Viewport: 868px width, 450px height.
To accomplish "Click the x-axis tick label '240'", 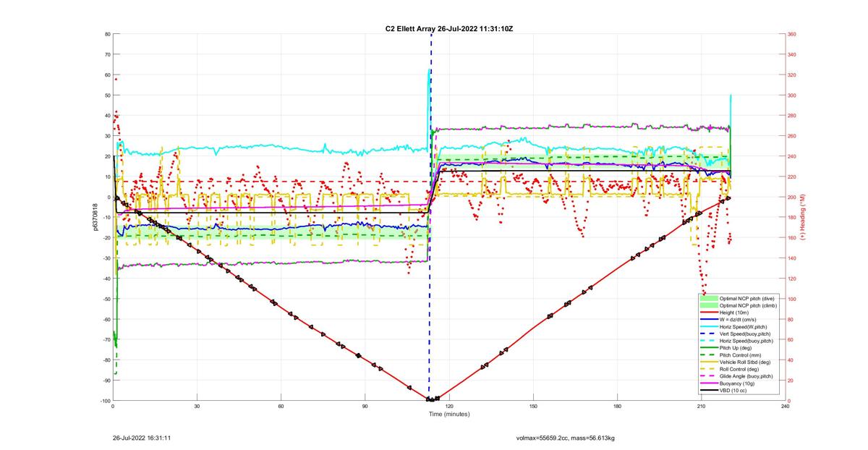I will tap(785, 407).
